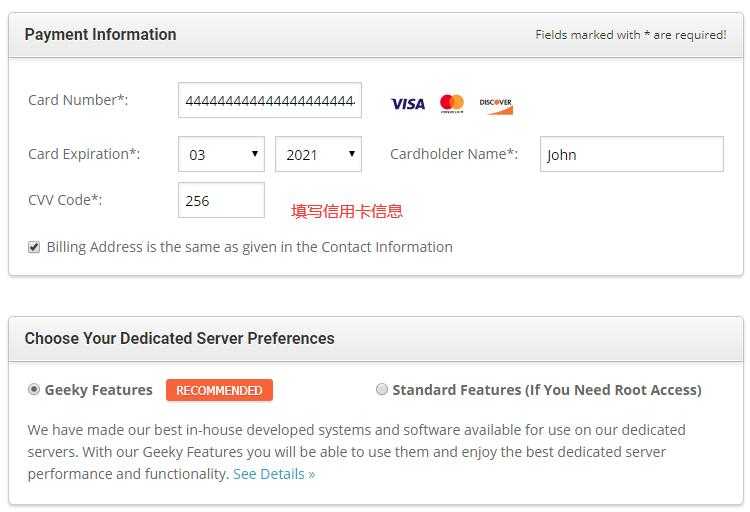Select Standard Features radio button
The height and width of the screenshot is (512, 750).
[x=382, y=390]
